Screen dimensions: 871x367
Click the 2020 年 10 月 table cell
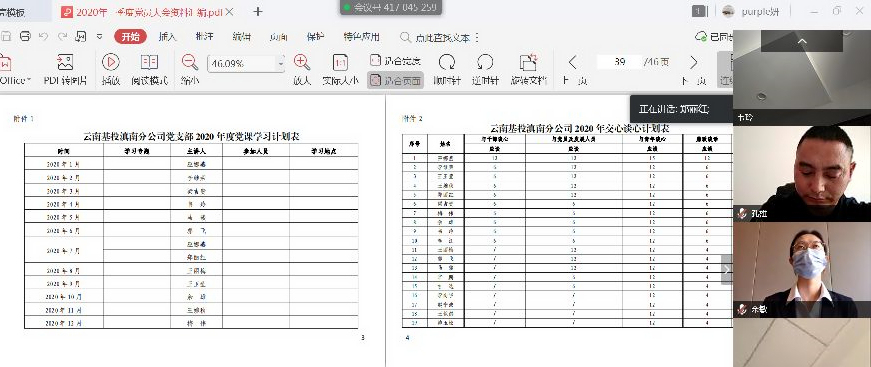tap(64, 296)
